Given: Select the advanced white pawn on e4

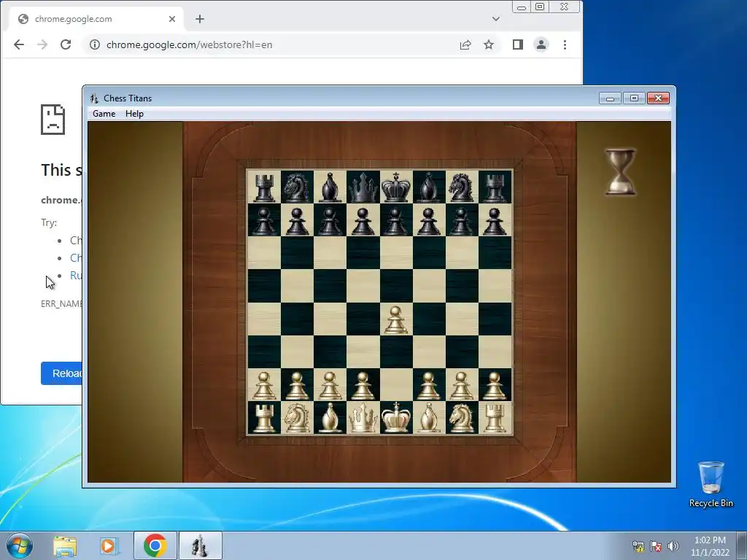Looking at the screenshot, I should 396,319.
